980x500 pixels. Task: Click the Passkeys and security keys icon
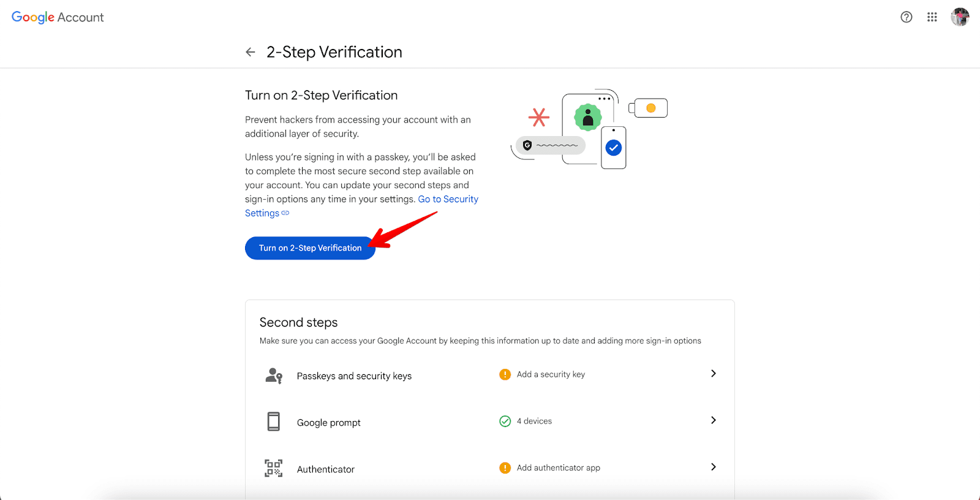(x=274, y=376)
